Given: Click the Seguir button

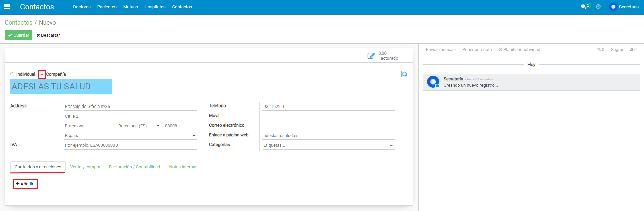Looking at the screenshot, I should click(617, 50).
